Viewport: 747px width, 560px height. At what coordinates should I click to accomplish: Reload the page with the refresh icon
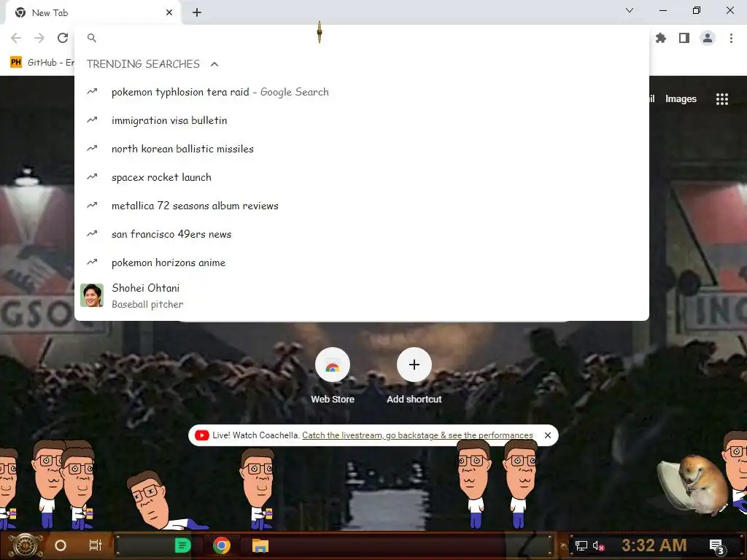63,38
